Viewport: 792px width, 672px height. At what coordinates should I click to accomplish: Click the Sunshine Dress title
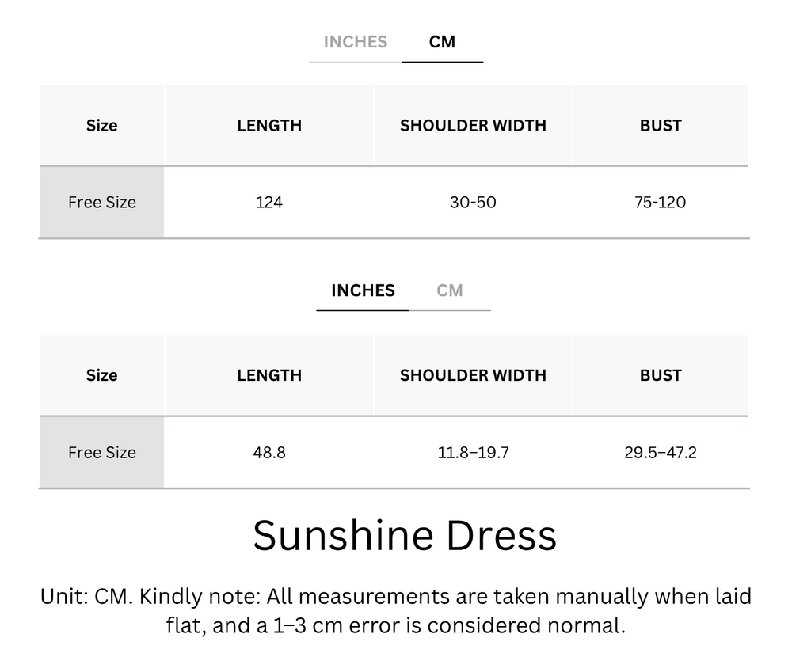tap(405, 534)
